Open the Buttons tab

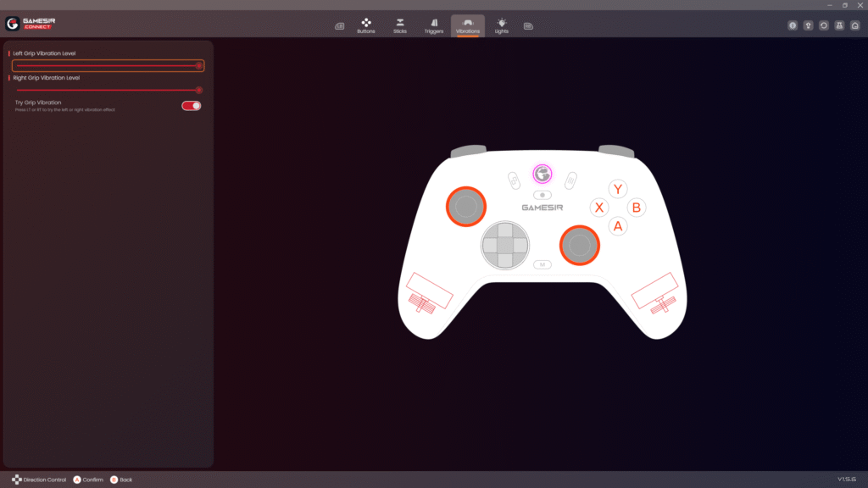pos(366,26)
